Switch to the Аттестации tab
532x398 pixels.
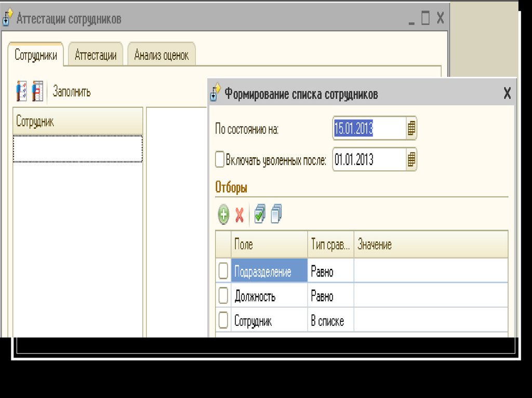(x=96, y=55)
